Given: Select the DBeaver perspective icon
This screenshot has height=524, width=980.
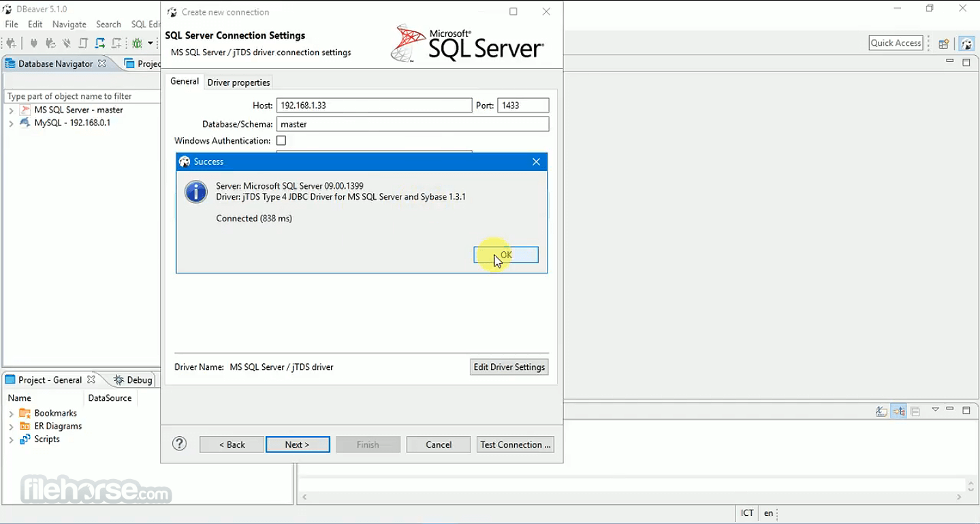Looking at the screenshot, I should point(966,44).
